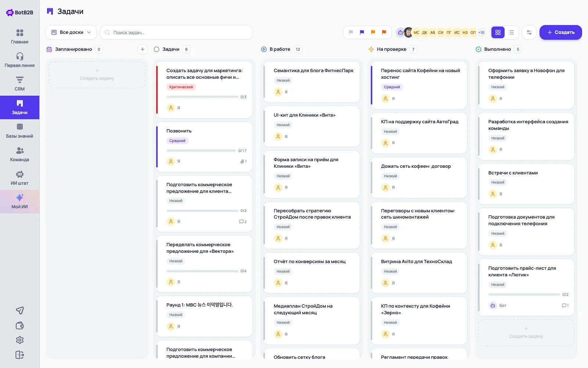Image resolution: width=588 pixels, height=368 pixels.
Task: Toggle the gray flag priority filter
Action: coord(351,32)
